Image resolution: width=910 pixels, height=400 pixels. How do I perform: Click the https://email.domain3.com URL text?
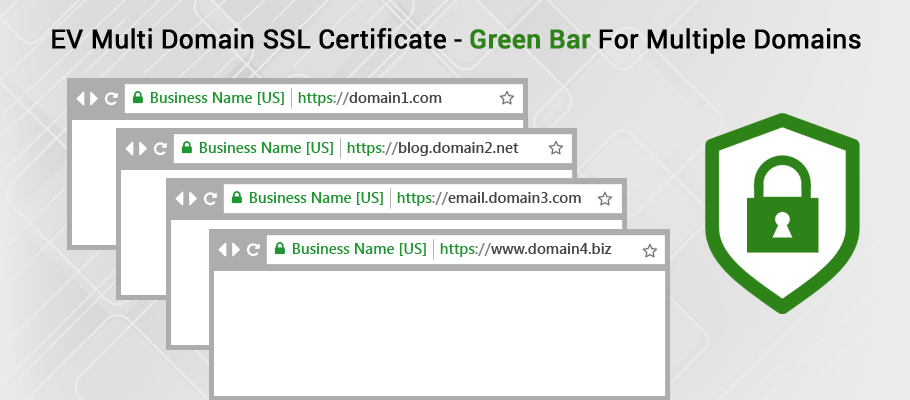tap(489, 198)
